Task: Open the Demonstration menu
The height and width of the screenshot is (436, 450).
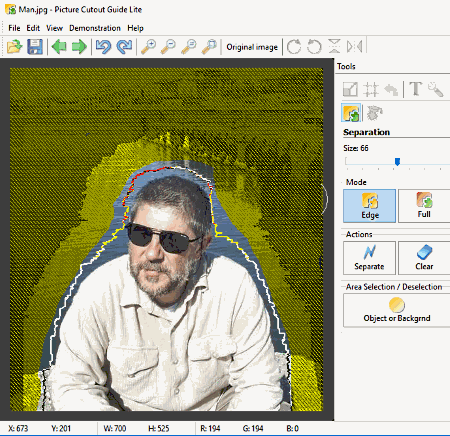Action: (x=95, y=28)
